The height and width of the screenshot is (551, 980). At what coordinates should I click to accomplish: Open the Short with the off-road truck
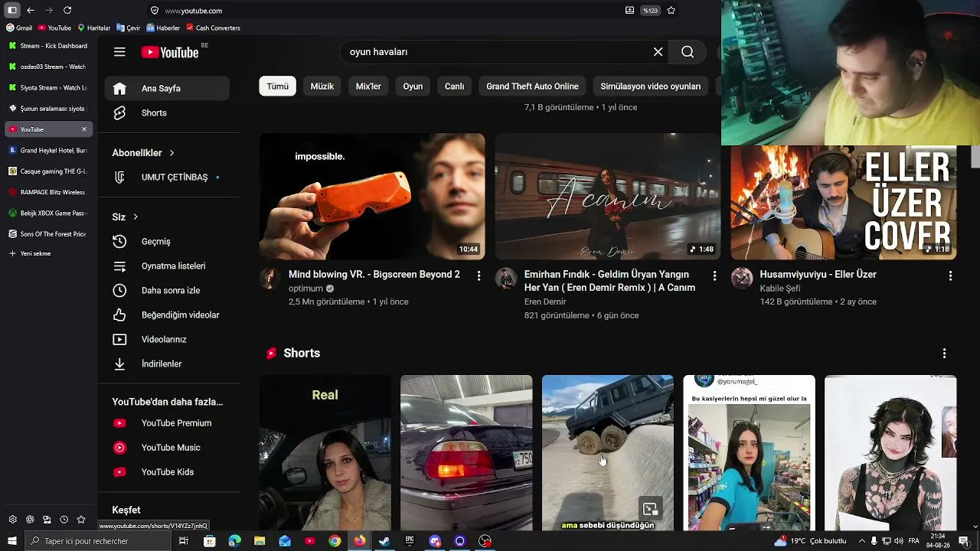608,452
